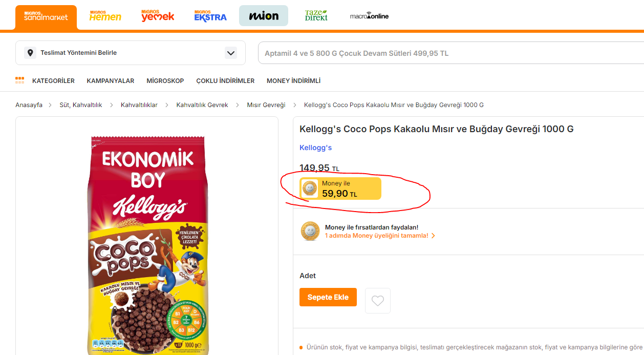Screen dimensions: 644x355
Task: Open the Migros Ekstra logo
Action: [x=210, y=16]
